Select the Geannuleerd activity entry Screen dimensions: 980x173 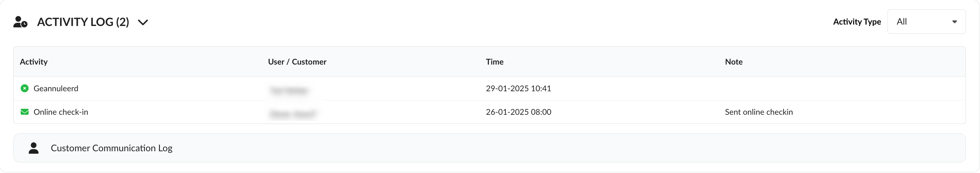(56, 88)
